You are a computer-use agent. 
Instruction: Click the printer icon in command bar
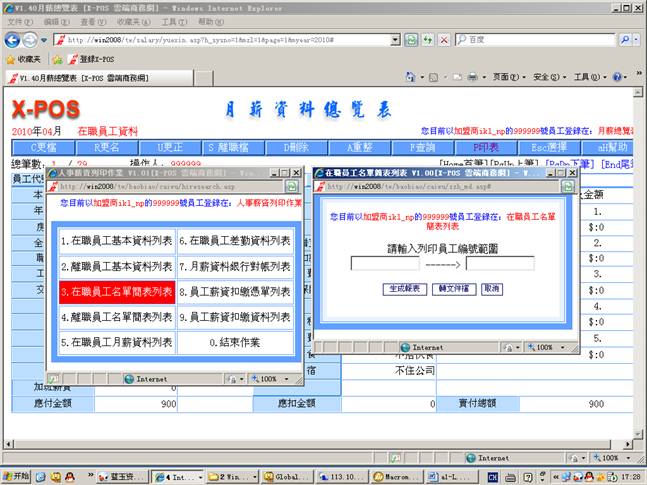472,77
